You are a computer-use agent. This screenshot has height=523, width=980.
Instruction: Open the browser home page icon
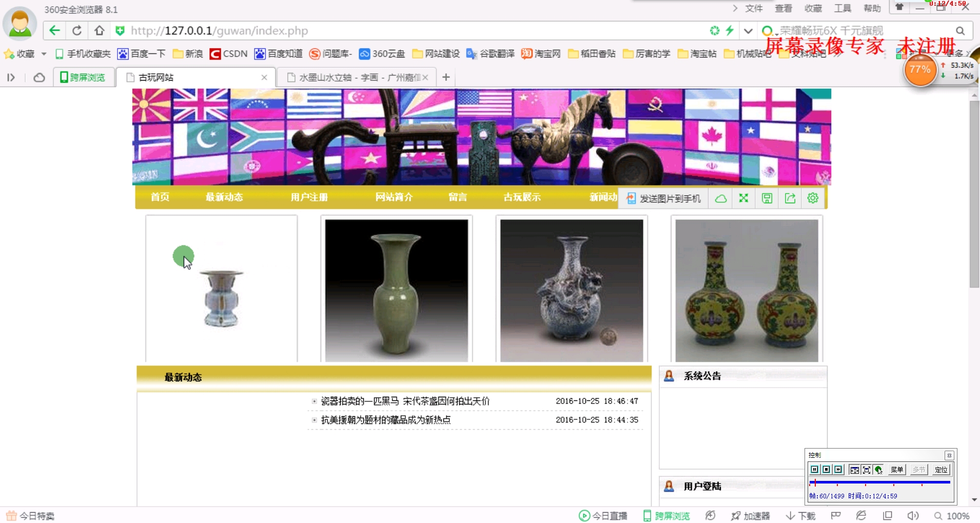tap(100, 31)
